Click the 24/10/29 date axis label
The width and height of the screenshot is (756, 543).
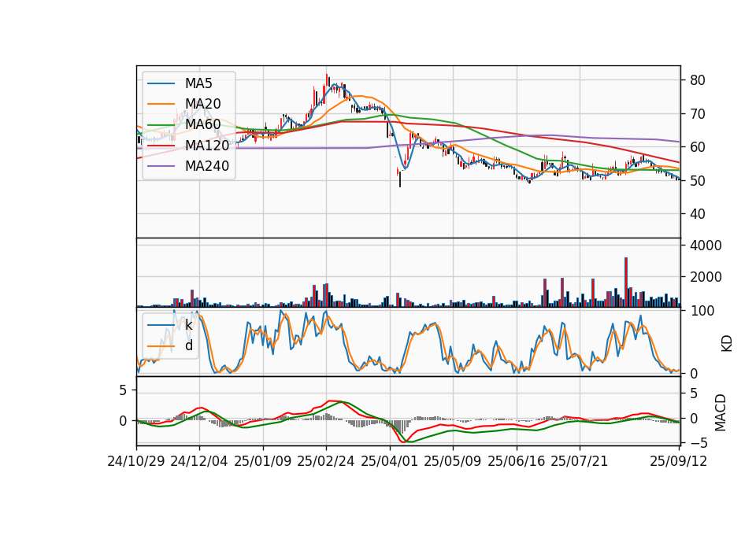136,461
